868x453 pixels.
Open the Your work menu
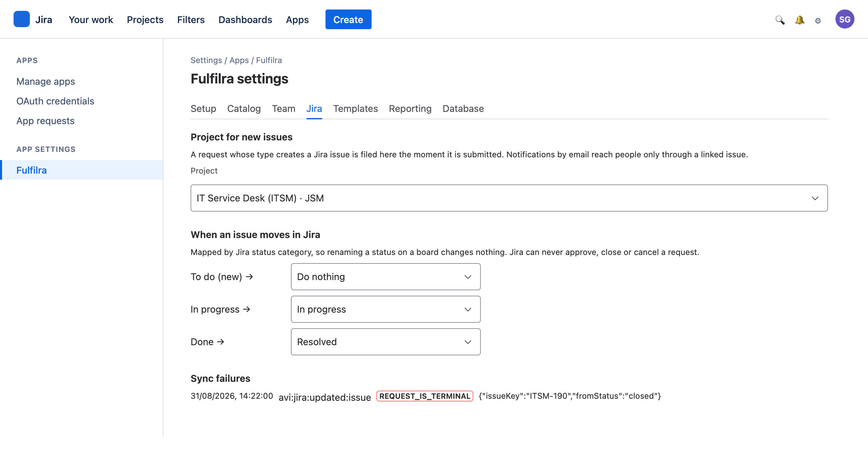tap(91, 20)
